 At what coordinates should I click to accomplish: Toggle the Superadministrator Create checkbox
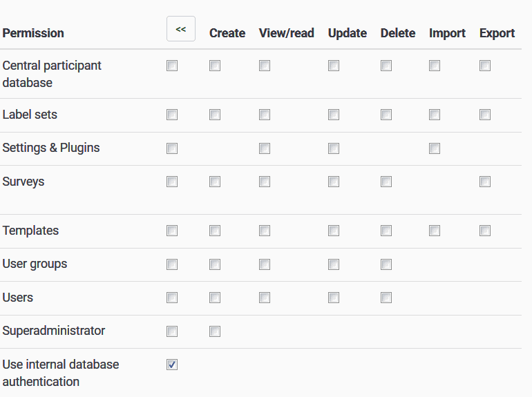click(x=215, y=331)
